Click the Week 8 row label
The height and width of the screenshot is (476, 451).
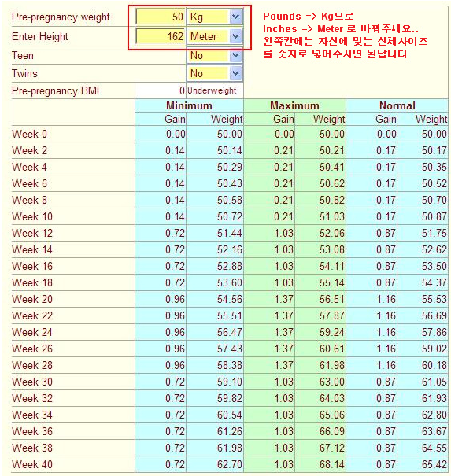pos(29,200)
